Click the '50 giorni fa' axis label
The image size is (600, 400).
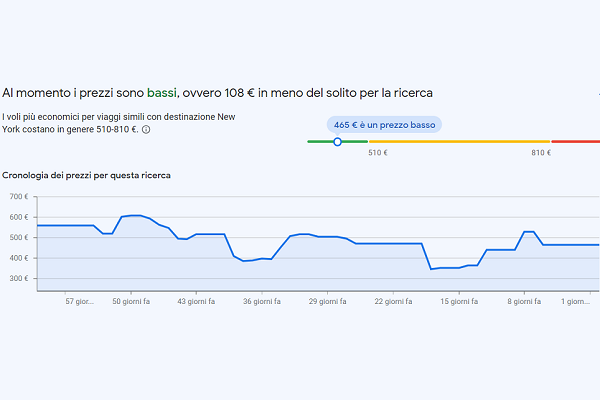coord(131,302)
